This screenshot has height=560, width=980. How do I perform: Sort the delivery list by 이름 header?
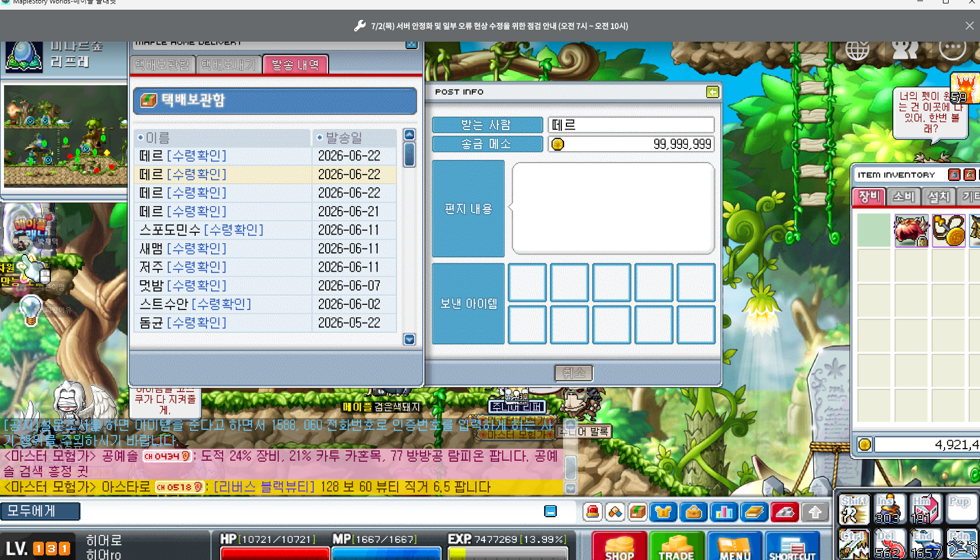pos(222,138)
